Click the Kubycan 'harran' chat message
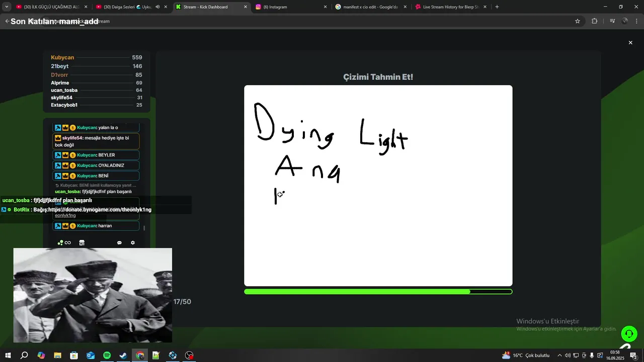This screenshot has width=644, height=362. coord(96,226)
